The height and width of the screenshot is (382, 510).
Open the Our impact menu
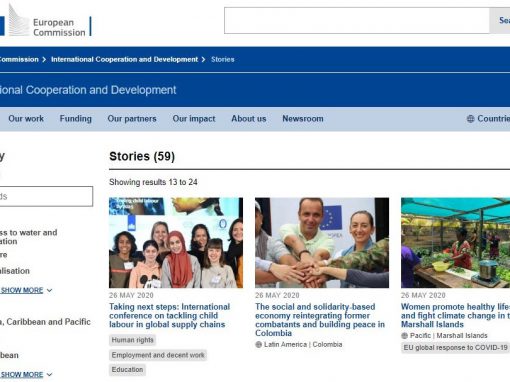[x=194, y=119]
